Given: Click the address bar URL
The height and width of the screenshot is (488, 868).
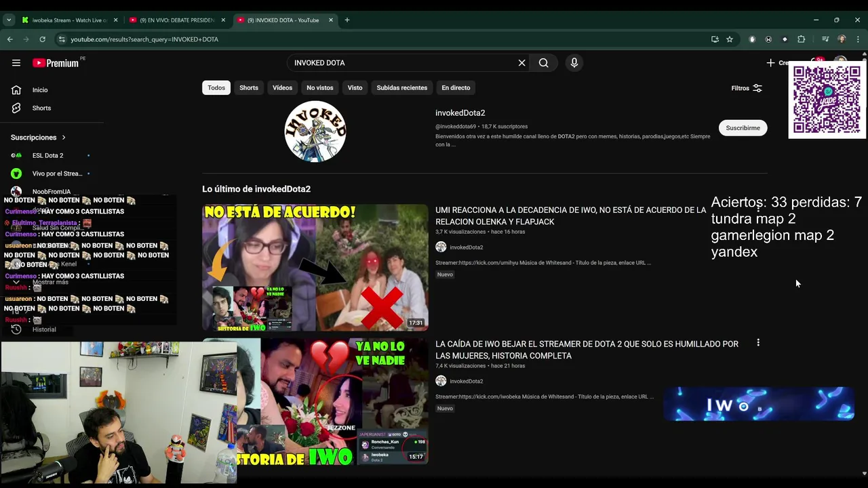Looking at the screenshot, I should (x=144, y=39).
